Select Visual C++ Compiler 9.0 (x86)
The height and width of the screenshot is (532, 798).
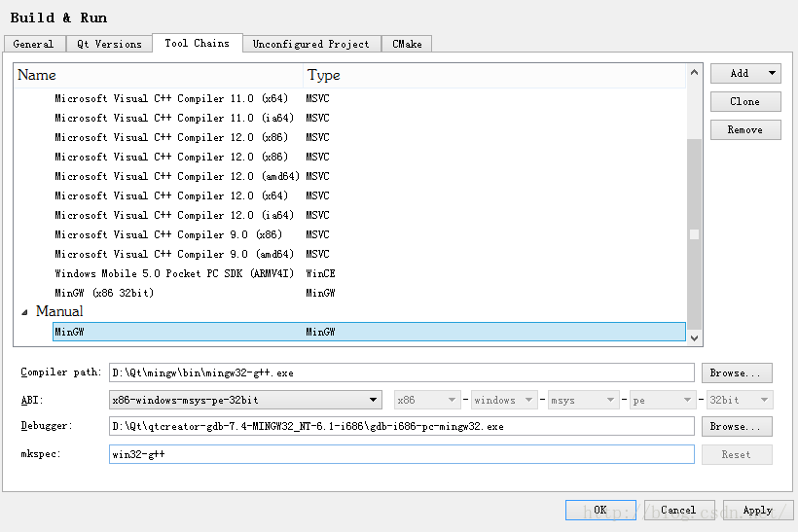(x=369, y=234)
